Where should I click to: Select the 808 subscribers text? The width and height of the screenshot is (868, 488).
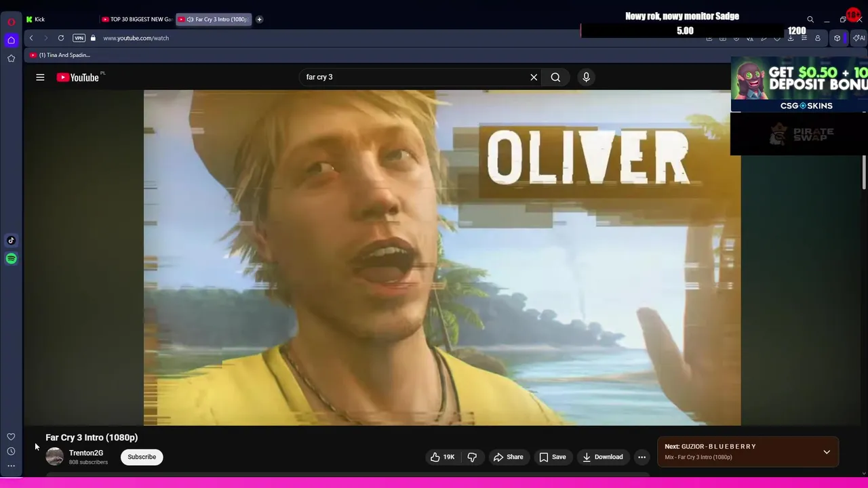click(88, 462)
